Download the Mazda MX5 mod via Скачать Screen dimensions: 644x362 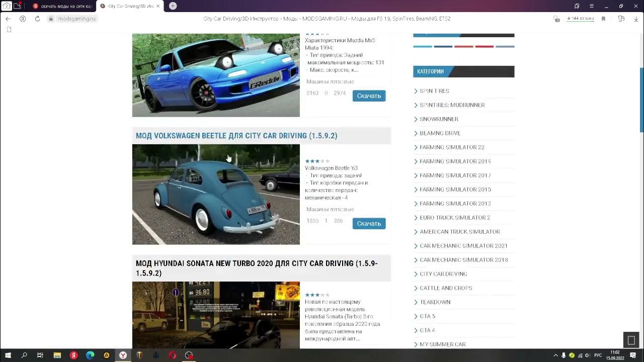[369, 96]
